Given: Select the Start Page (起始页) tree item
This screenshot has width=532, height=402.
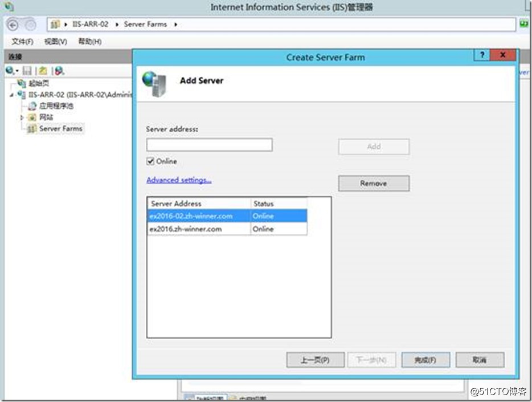Looking at the screenshot, I should (x=39, y=83).
